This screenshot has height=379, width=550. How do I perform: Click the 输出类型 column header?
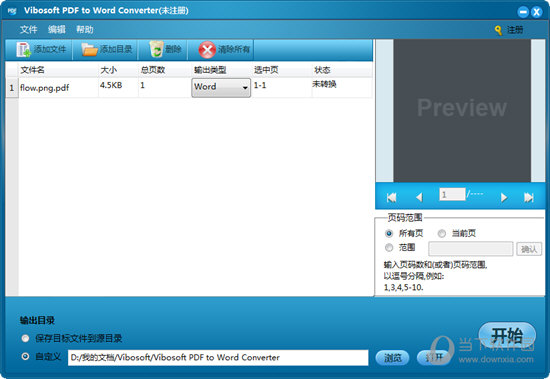[x=221, y=70]
